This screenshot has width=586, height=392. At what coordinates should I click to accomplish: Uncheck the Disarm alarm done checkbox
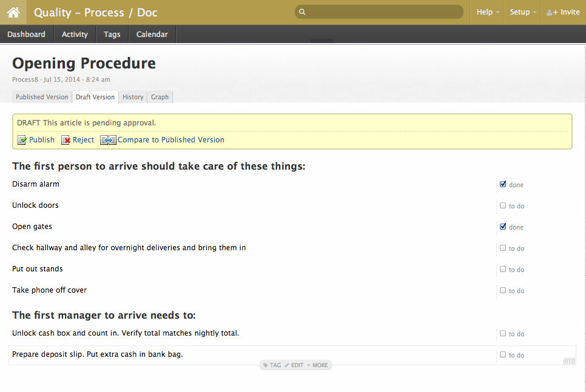503,184
